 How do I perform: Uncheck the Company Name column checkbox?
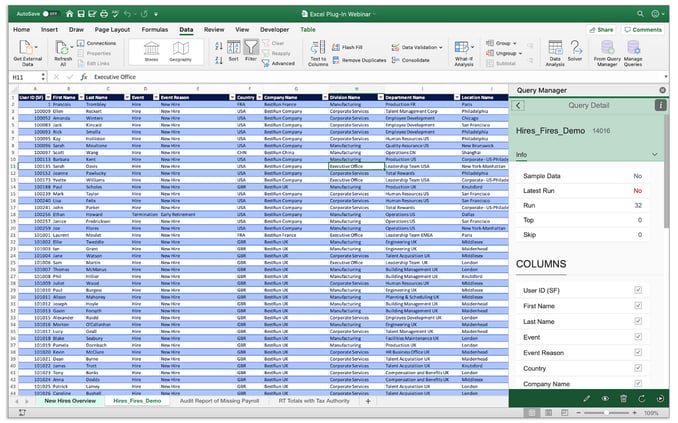[638, 383]
